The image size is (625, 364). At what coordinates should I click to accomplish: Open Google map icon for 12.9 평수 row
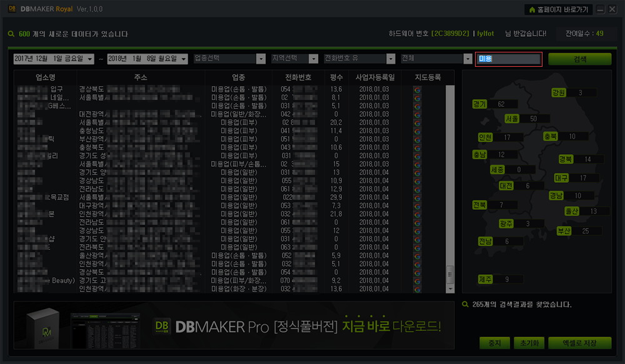click(x=417, y=190)
